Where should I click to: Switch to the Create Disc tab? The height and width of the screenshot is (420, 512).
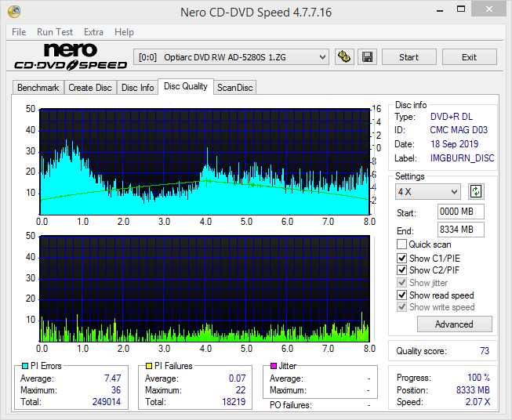(90, 88)
